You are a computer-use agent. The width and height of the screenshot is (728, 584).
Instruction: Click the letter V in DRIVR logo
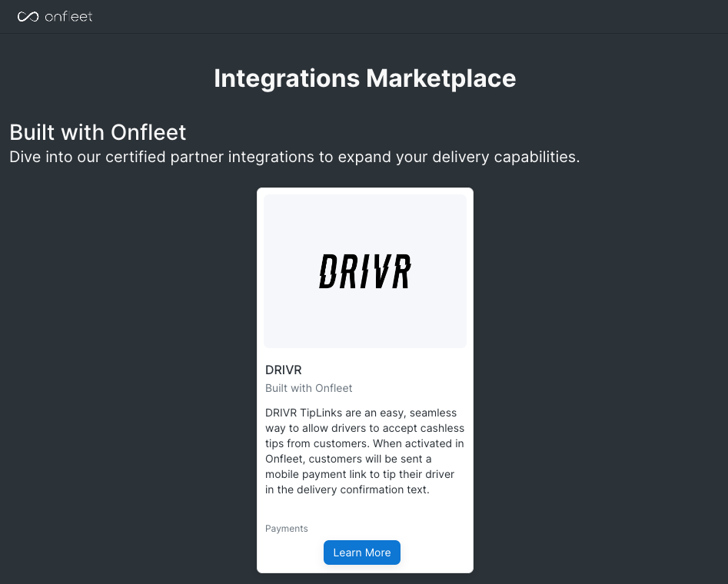pyautogui.click(x=381, y=272)
